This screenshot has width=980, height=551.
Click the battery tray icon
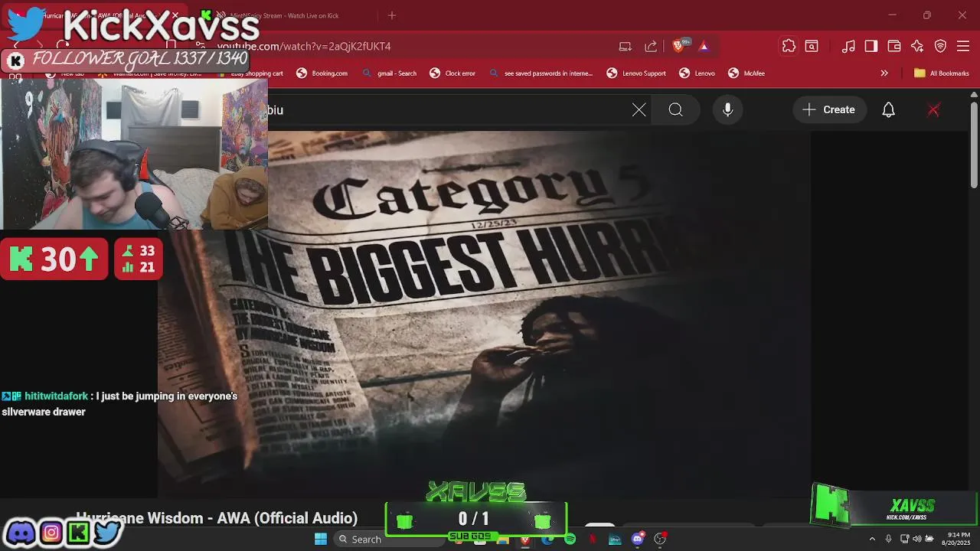point(929,539)
